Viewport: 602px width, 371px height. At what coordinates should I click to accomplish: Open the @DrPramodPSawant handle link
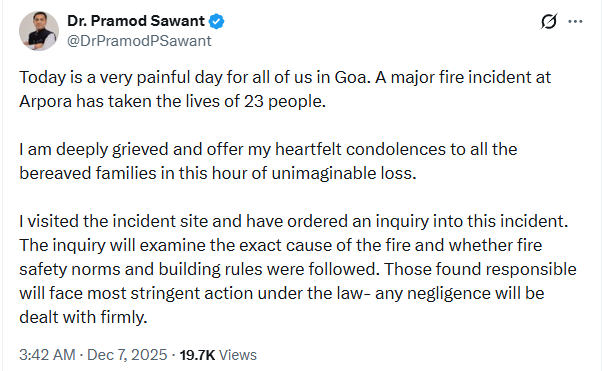tap(139, 41)
